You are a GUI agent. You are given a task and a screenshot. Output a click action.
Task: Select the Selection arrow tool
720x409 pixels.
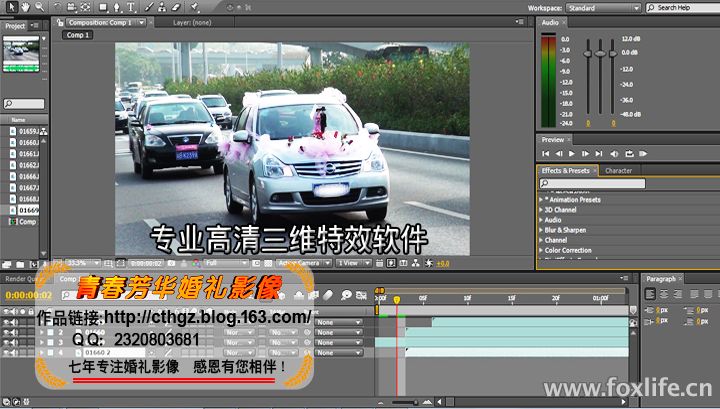[x=11, y=6]
